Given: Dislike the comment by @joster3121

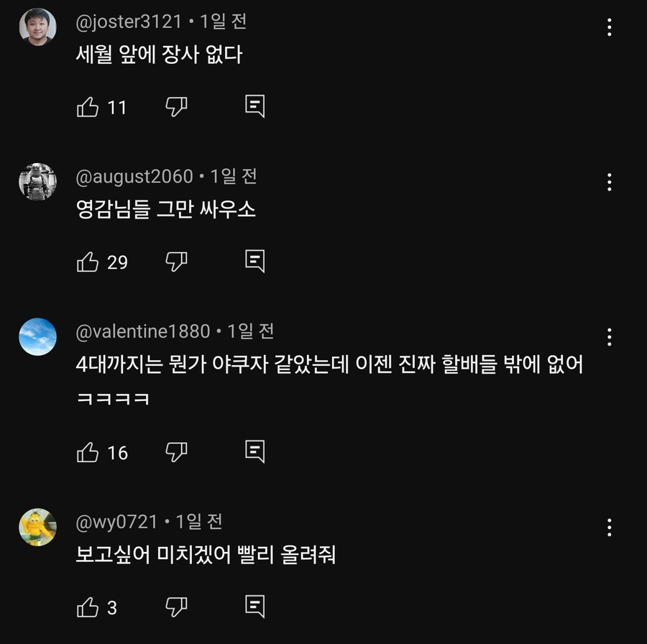Looking at the screenshot, I should tap(176, 107).
